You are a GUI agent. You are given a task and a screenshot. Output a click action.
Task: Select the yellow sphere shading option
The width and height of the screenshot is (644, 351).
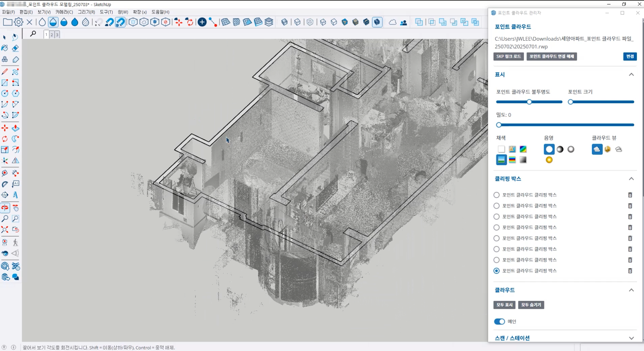549,160
